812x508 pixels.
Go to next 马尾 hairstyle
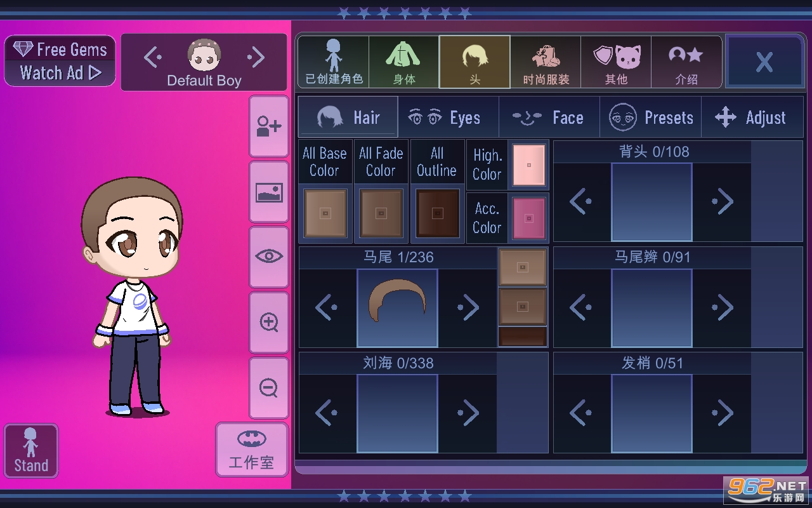point(468,308)
